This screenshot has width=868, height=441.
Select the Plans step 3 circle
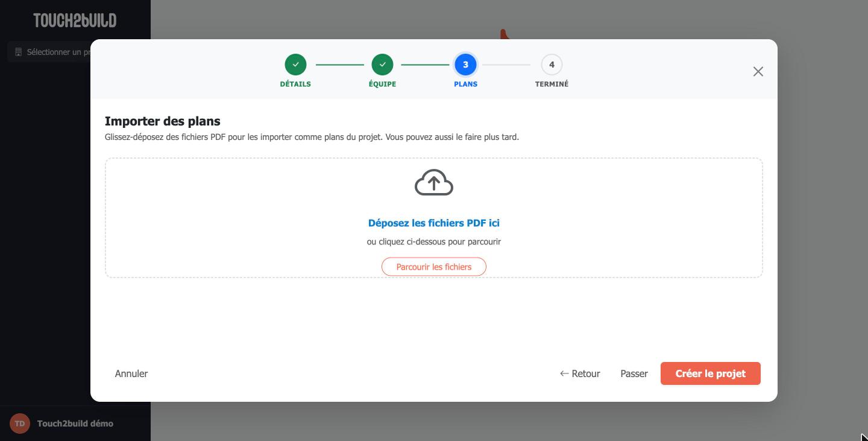465,65
